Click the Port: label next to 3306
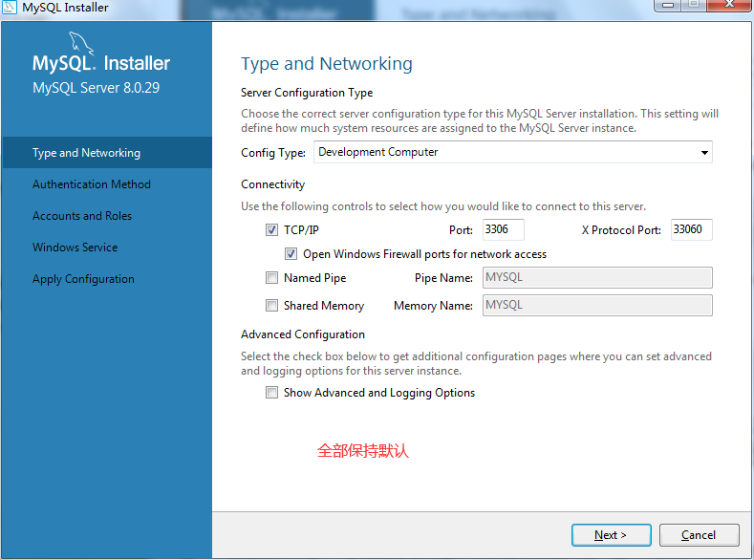This screenshot has height=560, width=754. point(461,230)
